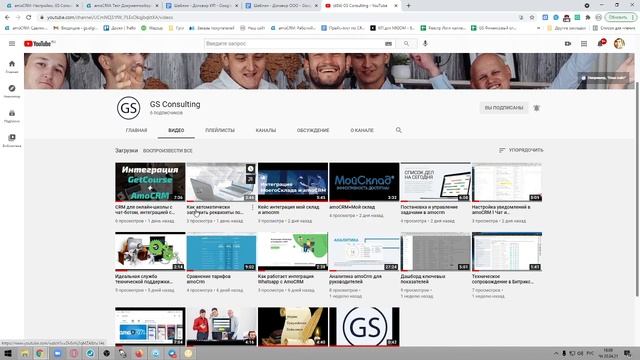Open the on-screen keyboard in search box
Image resolution: width=640 pixels, height=360 pixels.
click(388, 44)
